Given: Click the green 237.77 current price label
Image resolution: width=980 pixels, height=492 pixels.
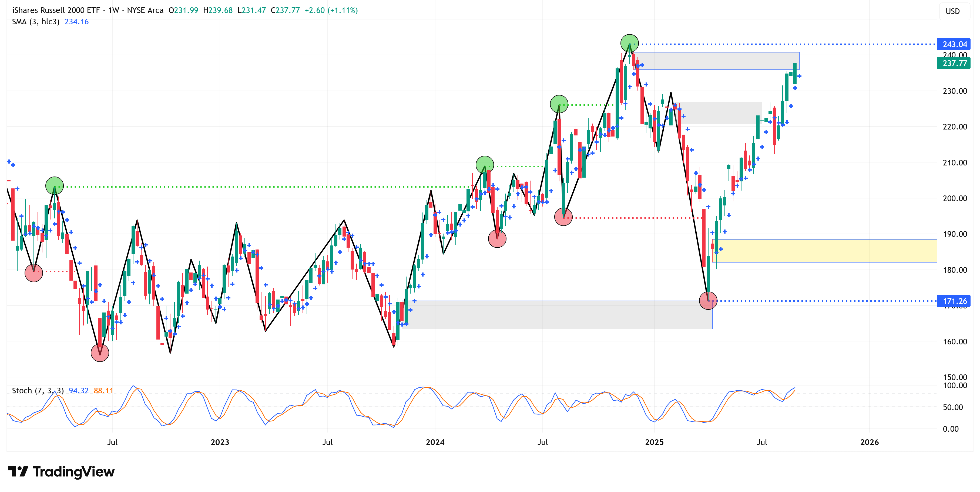Looking at the screenshot, I should pos(954,63).
